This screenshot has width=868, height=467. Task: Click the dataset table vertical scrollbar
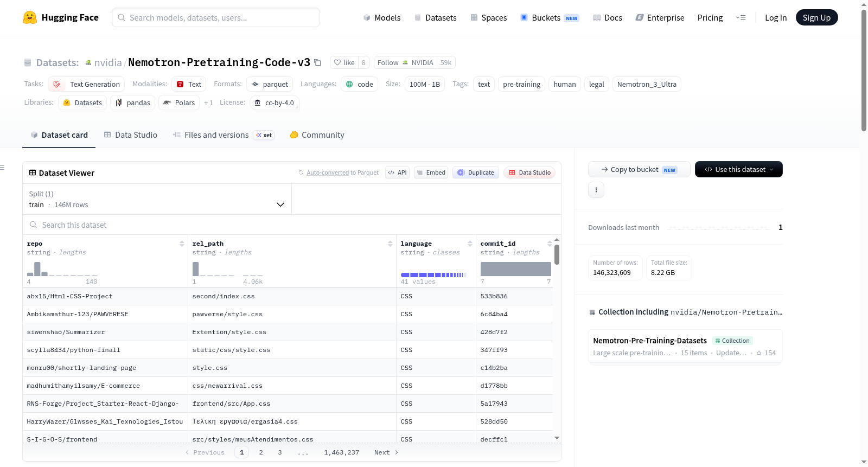(557, 255)
